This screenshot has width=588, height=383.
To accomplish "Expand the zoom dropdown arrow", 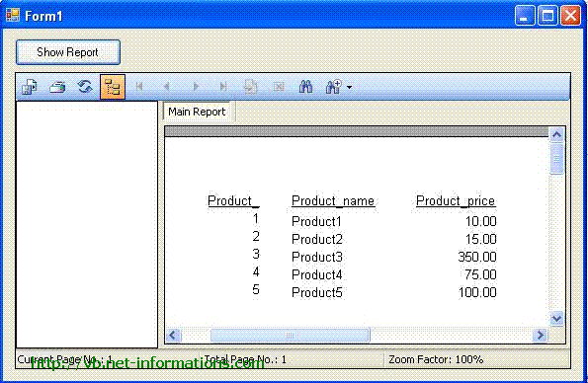I will (350, 87).
